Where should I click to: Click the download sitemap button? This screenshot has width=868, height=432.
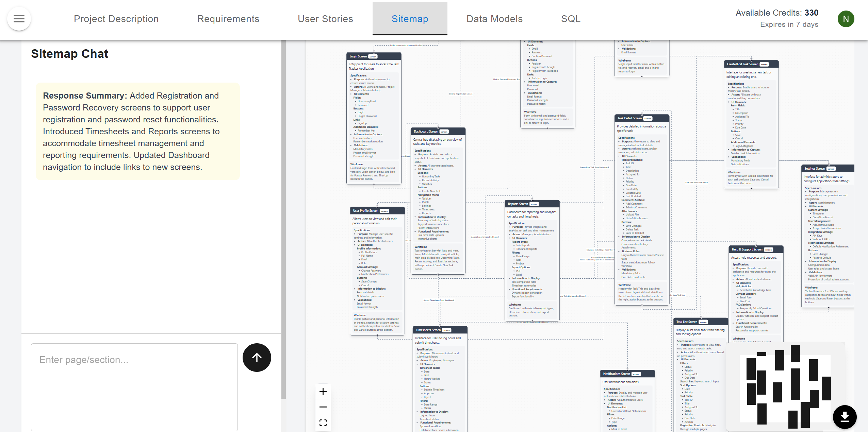coord(845,417)
